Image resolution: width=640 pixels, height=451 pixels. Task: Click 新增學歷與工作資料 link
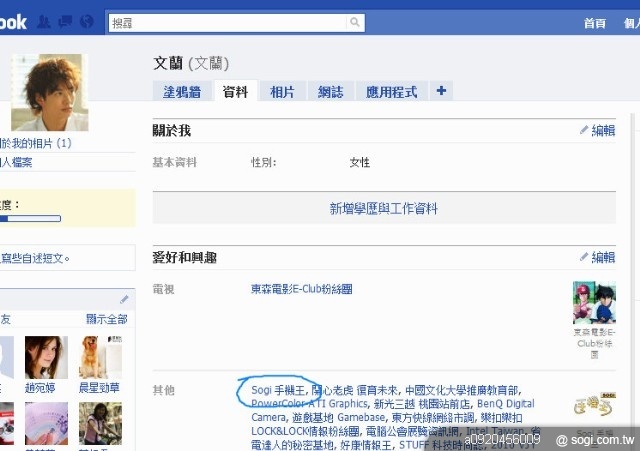[383, 209]
